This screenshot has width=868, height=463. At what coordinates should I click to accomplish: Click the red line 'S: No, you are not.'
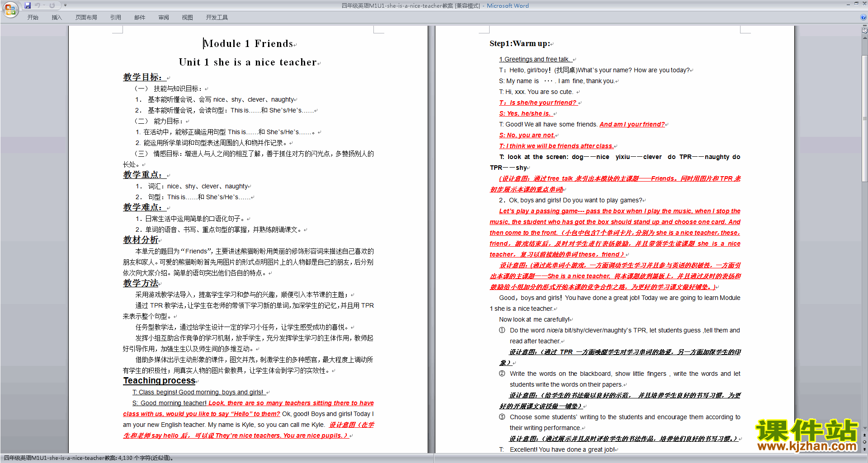click(x=527, y=135)
